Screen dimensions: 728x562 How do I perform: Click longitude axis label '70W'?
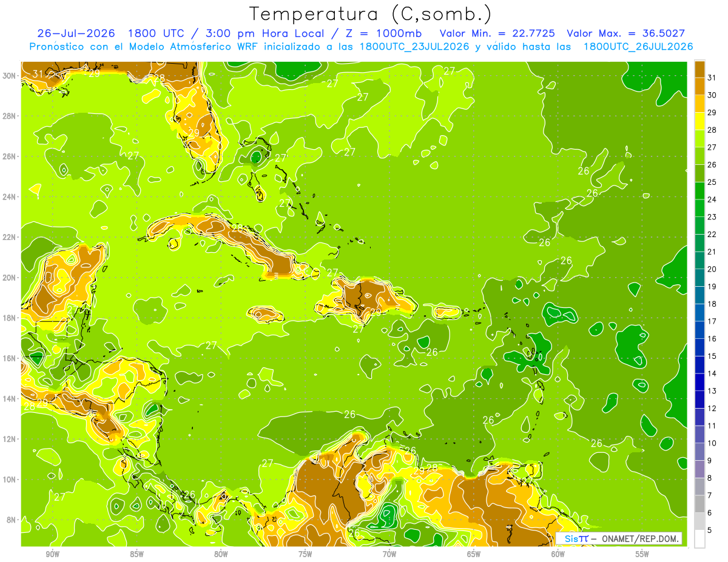[x=389, y=554]
